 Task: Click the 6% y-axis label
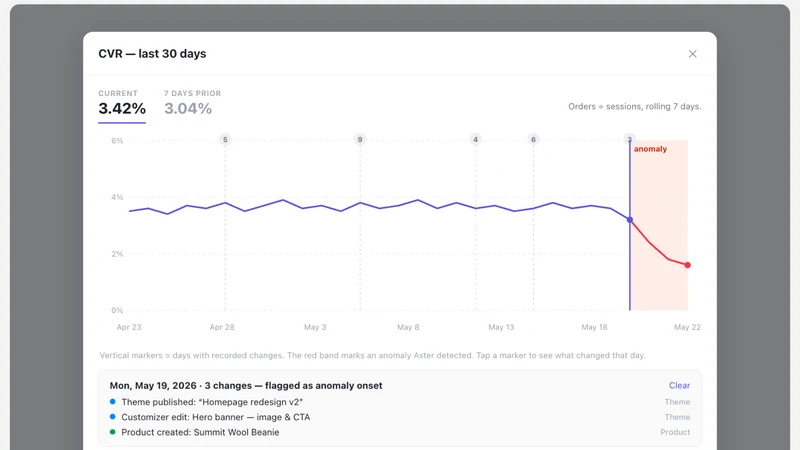(x=117, y=141)
